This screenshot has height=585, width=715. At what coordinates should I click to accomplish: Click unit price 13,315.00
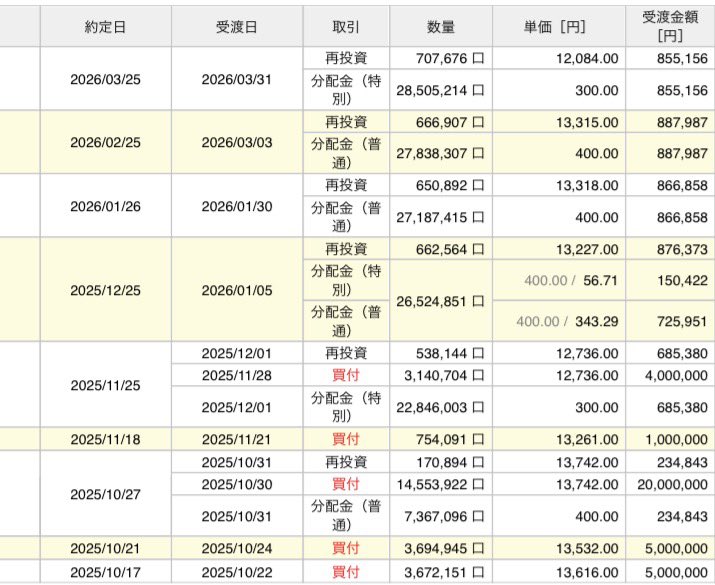pos(587,122)
